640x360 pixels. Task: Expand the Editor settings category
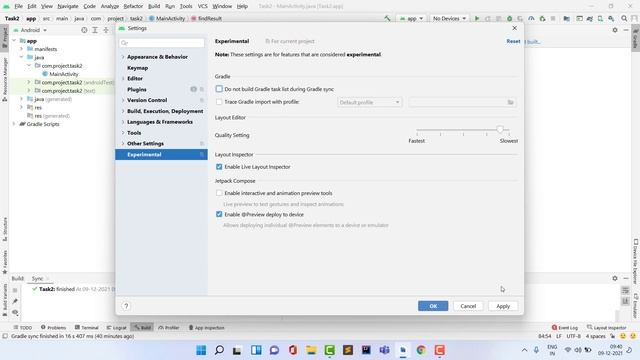tap(123, 78)
